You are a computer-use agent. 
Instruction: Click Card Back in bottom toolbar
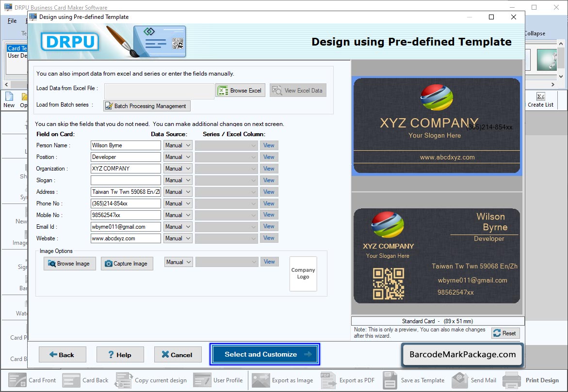point(85,380)
